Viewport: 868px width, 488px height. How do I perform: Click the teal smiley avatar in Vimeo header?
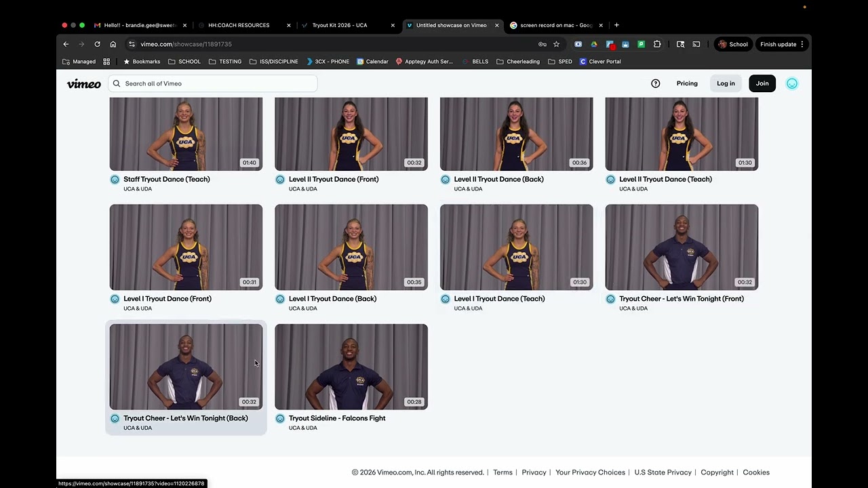tap(792, 83)
